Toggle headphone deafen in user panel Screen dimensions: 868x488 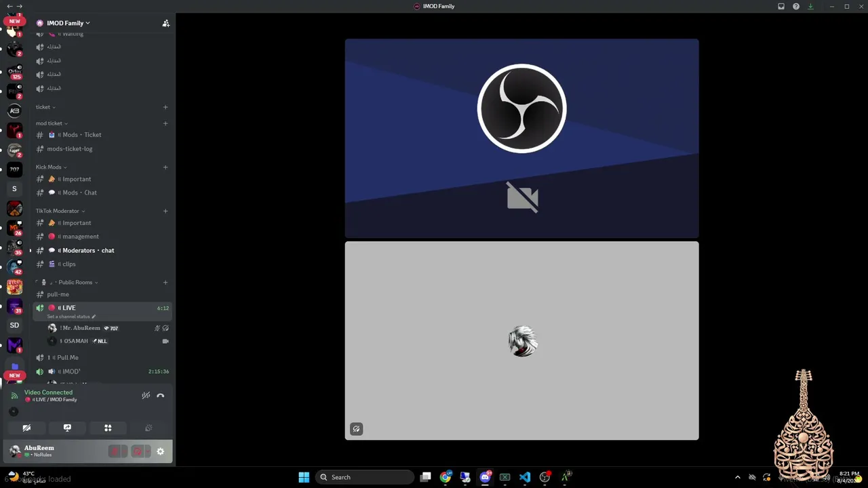click(138, 451)
